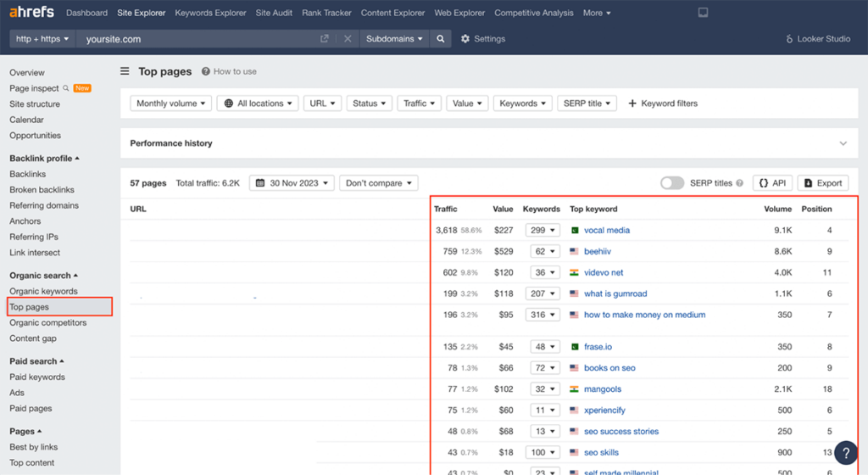
Task: Switch to Keywords Explorer
Action: pyautogui.click(x=210, y=13)
